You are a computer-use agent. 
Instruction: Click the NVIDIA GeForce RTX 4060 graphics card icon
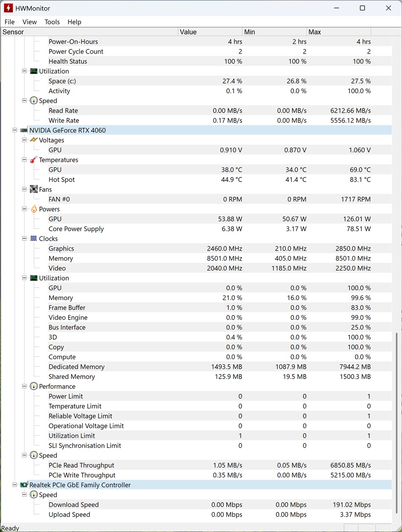24,131
